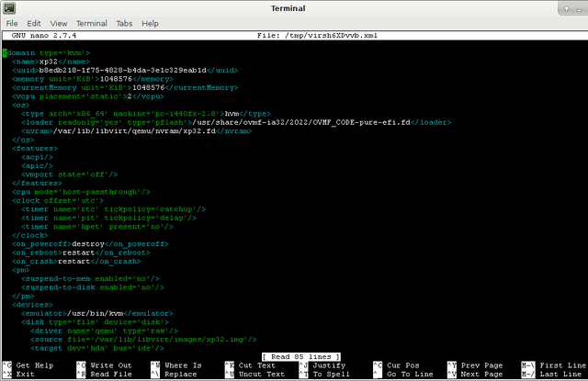Viewport: 588px width, 381px height.
Task: Click the First Line shortcut label
Action: [x=562, y=365]
